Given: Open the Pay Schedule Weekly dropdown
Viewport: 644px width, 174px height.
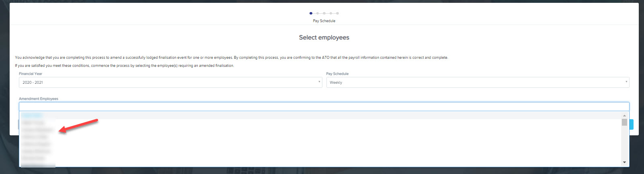Looking at the screenshot, I should point(477,82).
